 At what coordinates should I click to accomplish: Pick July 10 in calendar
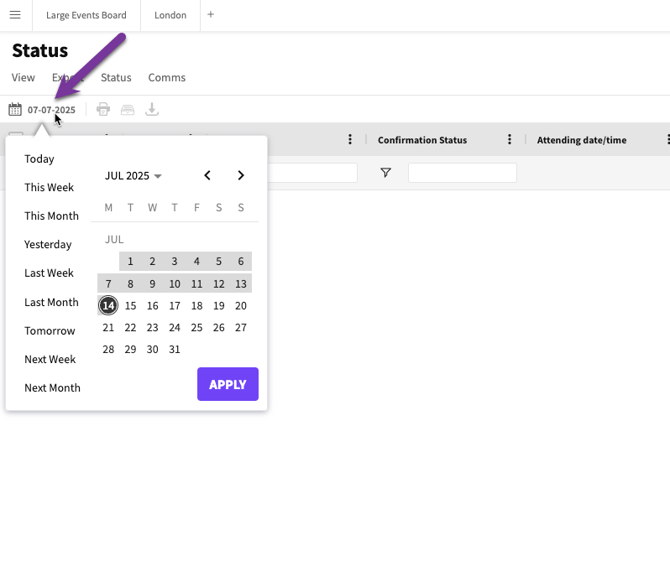click(174, 284)
